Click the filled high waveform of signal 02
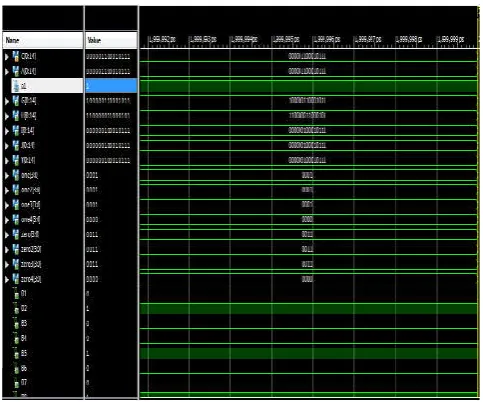483x402 pixels. click(x=309, y=309)
